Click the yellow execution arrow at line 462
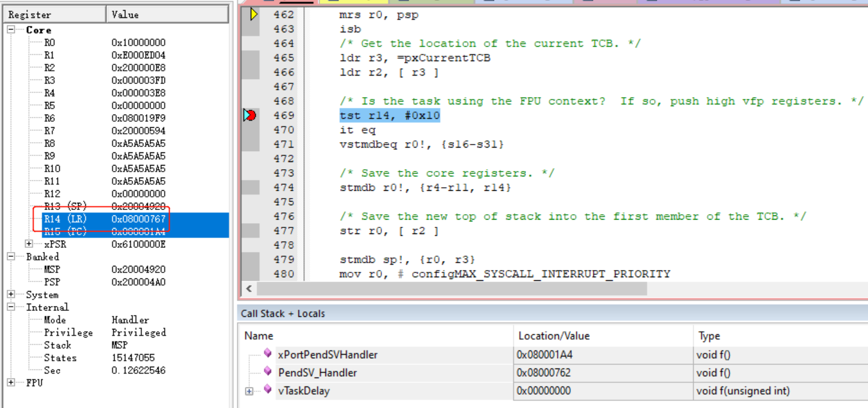Screen dimensions: 868x408 tap(253, 14)
